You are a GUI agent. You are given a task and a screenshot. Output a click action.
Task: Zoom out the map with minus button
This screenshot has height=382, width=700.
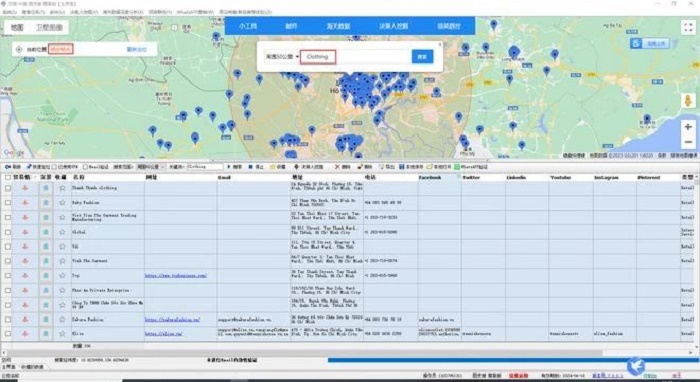(688, 142)
